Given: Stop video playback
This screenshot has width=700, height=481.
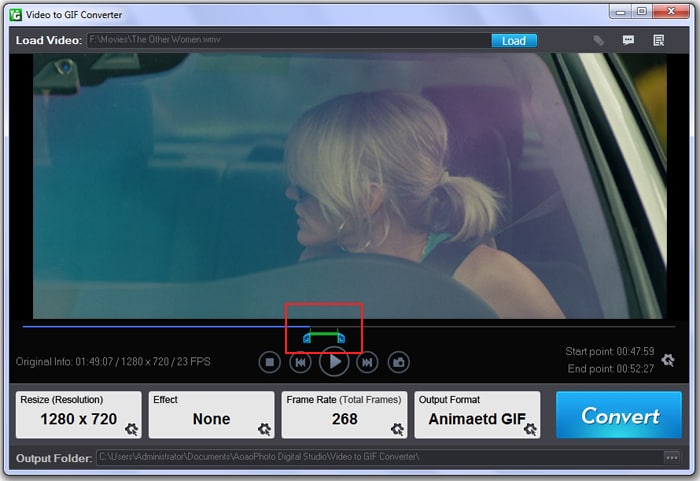Looking at the screenshot, I should [270, 362].
